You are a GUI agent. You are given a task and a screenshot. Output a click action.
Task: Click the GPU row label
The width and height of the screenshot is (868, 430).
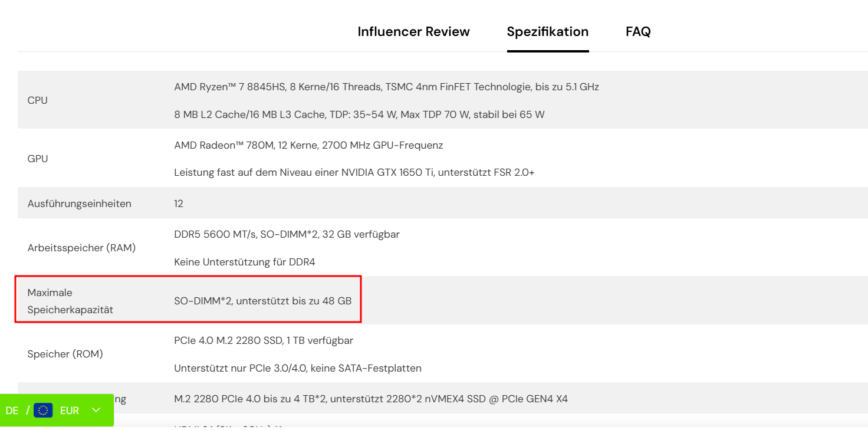tap(37, 158)
